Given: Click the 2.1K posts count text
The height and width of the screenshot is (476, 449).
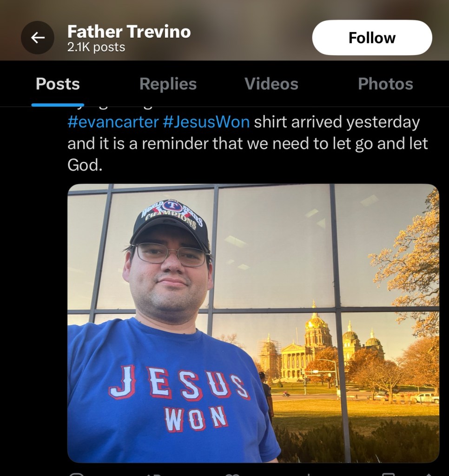Looking at the screenshot, I should tap(96, 47).
